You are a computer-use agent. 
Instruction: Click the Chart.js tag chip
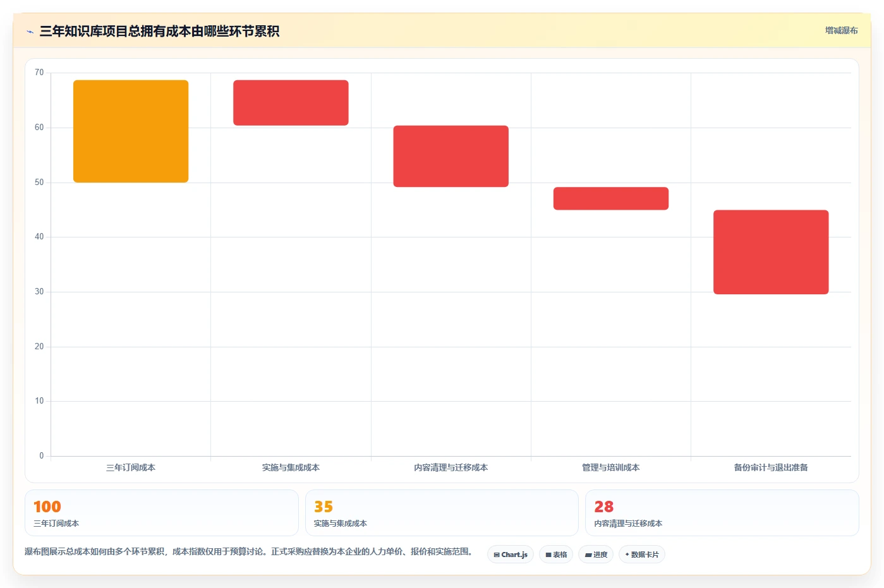click(x=511, y=555)
